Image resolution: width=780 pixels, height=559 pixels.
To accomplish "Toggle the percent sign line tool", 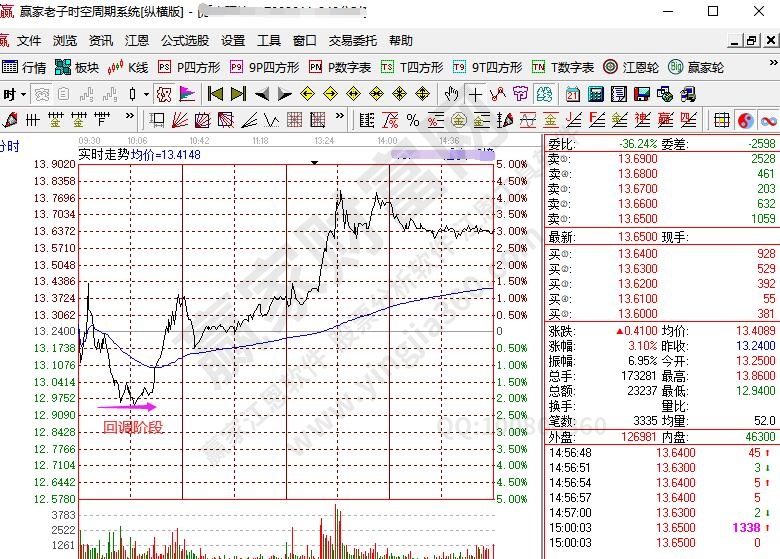I will coord(412,120).
